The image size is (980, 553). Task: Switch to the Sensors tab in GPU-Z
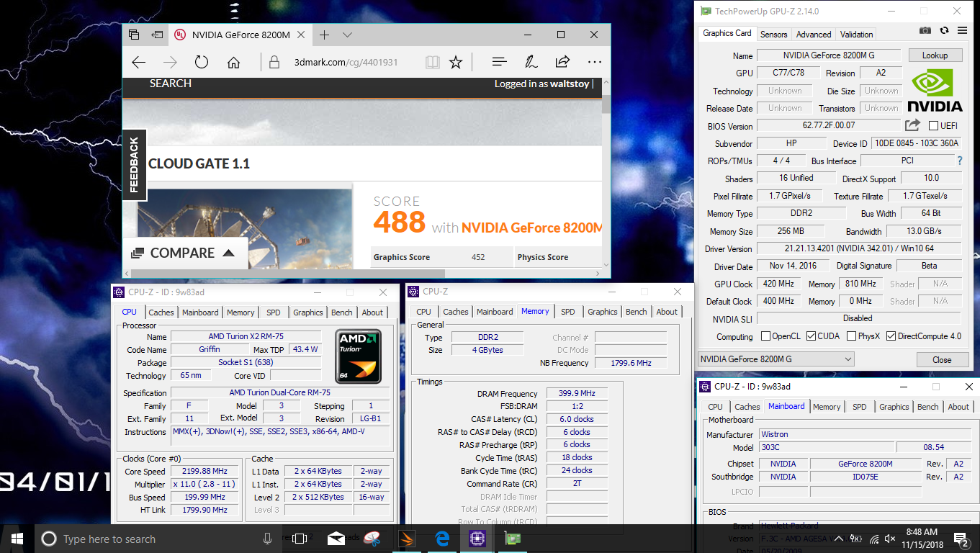click(x=774, y=34)
